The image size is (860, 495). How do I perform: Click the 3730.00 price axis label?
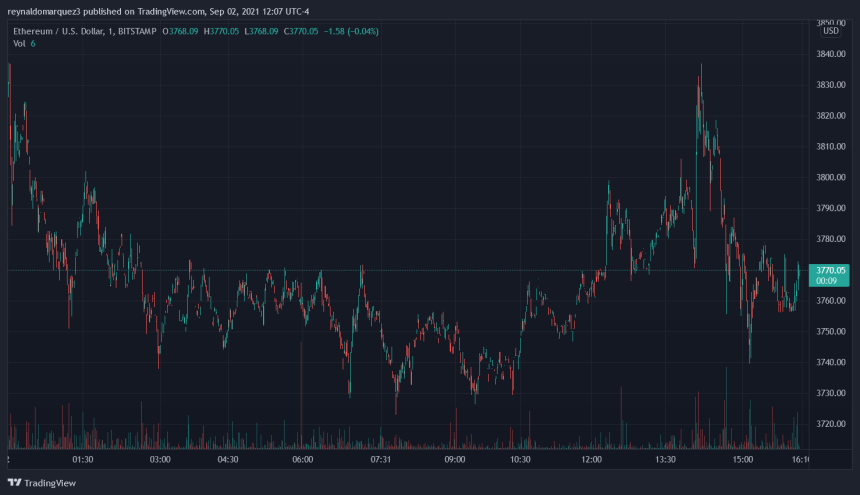(830, 392)
